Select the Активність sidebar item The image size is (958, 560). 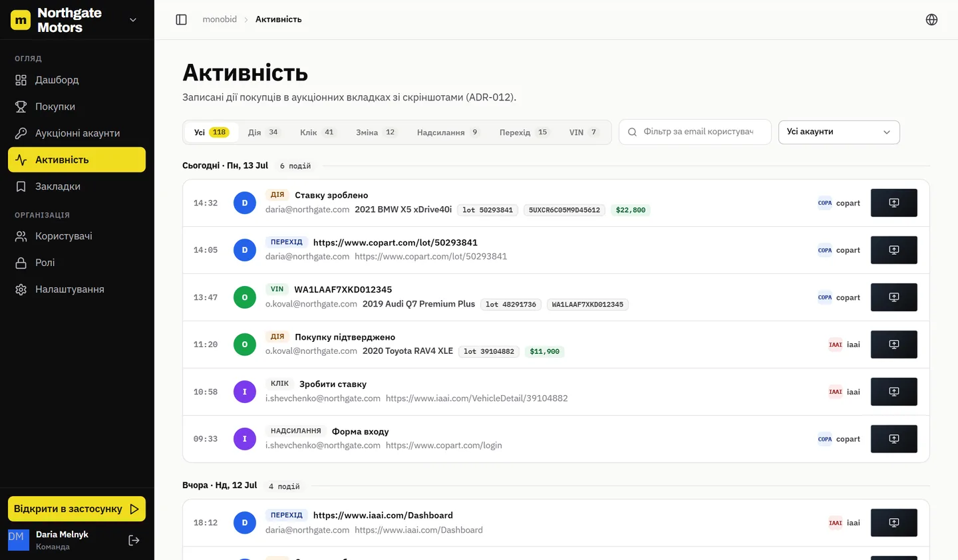tap(77, 160)
